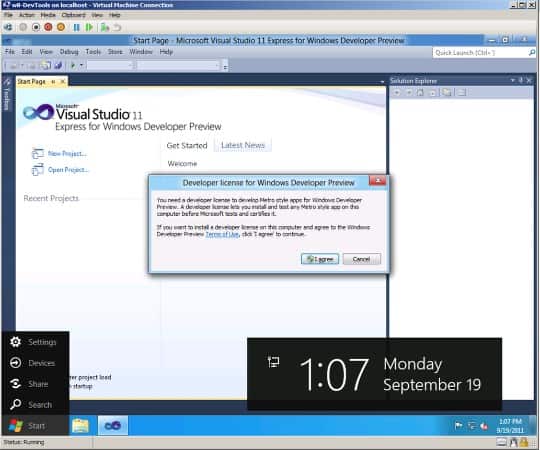Open the document tab list dropdown
This screenshot has width=540, height=450.
pos(382,82)
